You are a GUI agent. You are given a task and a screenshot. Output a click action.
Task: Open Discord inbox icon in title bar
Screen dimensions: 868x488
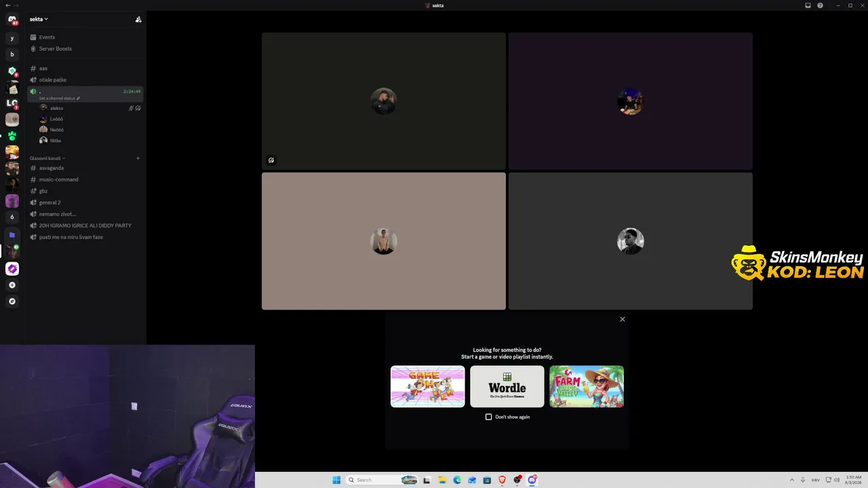coord(808,5)
